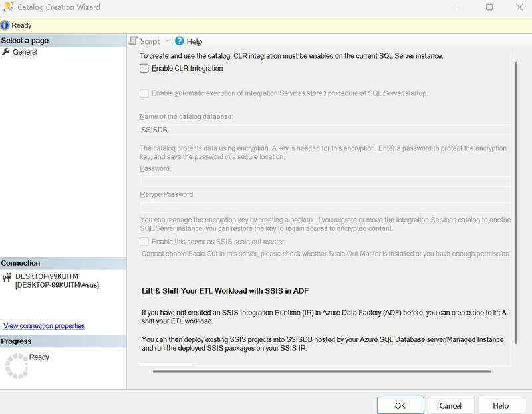Click the blue Ready information icon
Screen dimensions: 532x414
pos(7,24)
